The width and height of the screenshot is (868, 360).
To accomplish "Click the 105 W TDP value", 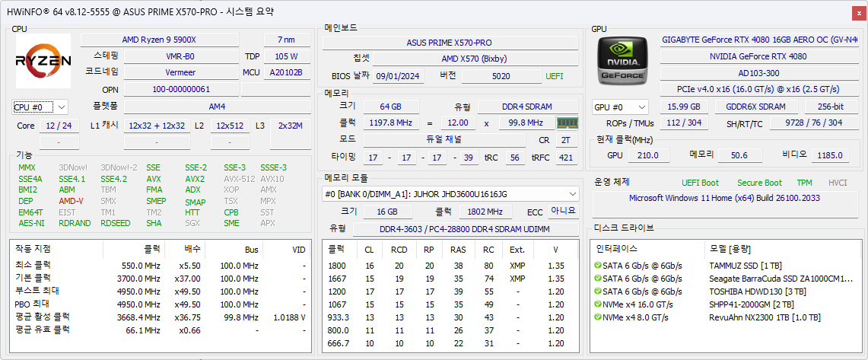I will pos(286,56).
